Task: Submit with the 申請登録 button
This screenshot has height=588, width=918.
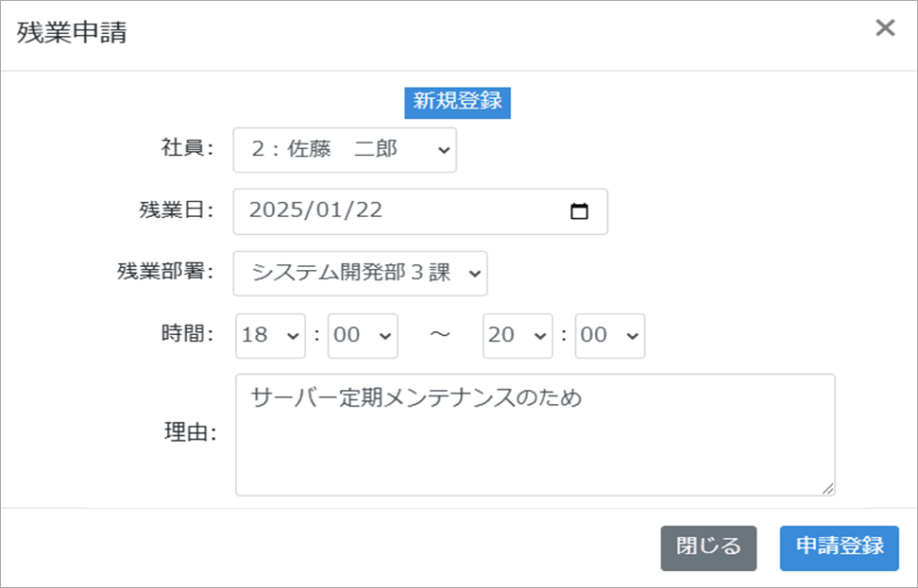Action: click(839, 547)
